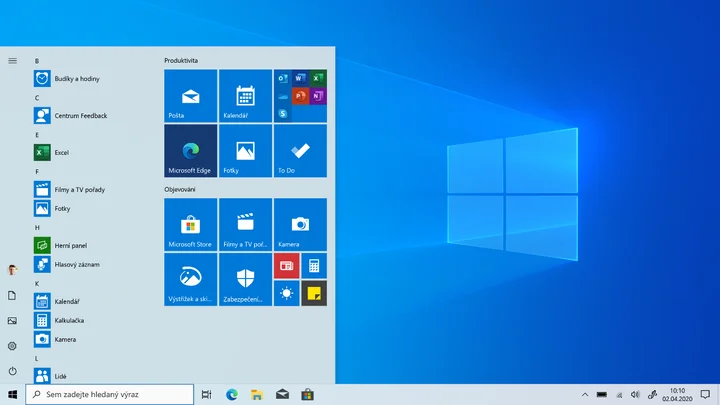Screen dimensions: 720x405
Task: Open the Pošta mail tile
Action: point(191,96)
